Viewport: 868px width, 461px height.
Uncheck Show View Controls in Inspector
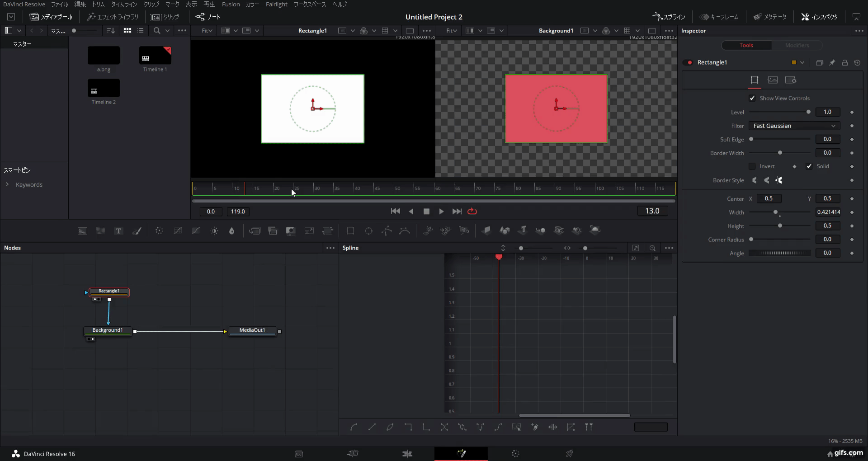pos(753,98)
